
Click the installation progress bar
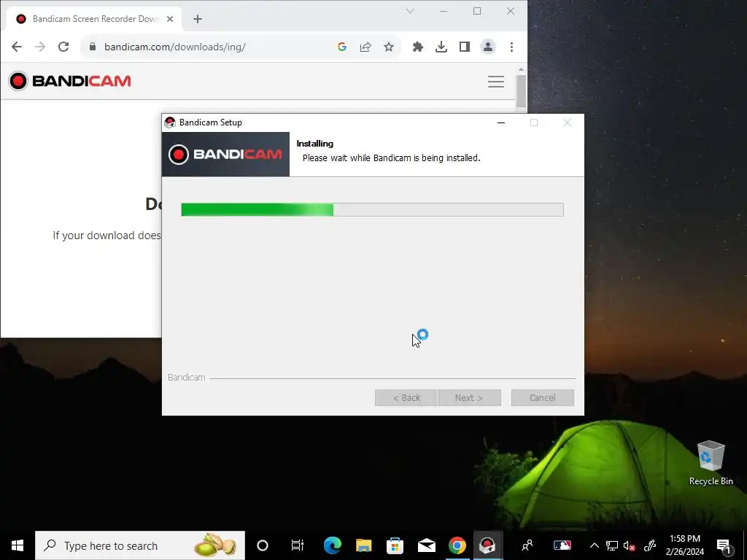372,209
